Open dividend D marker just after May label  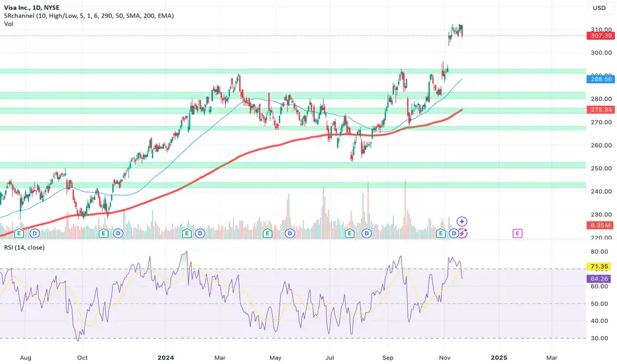click(290, 234)
